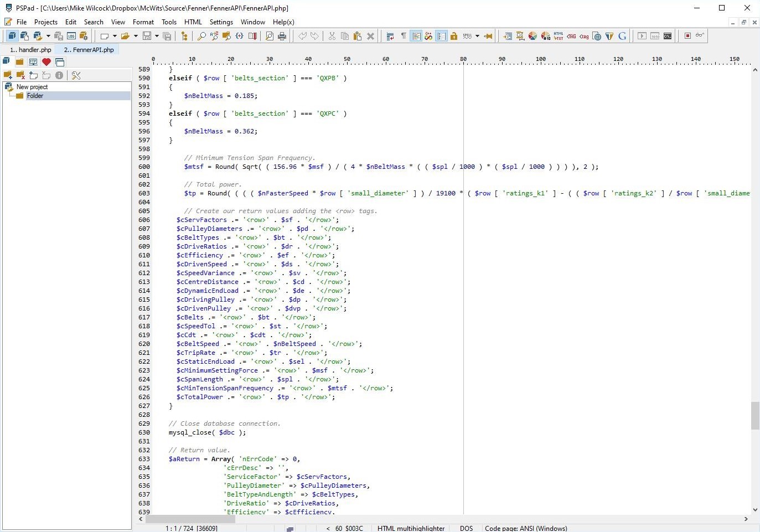Click the Print toolbar icon
Screen dimensions: 760x532
[x=282, y=36]
